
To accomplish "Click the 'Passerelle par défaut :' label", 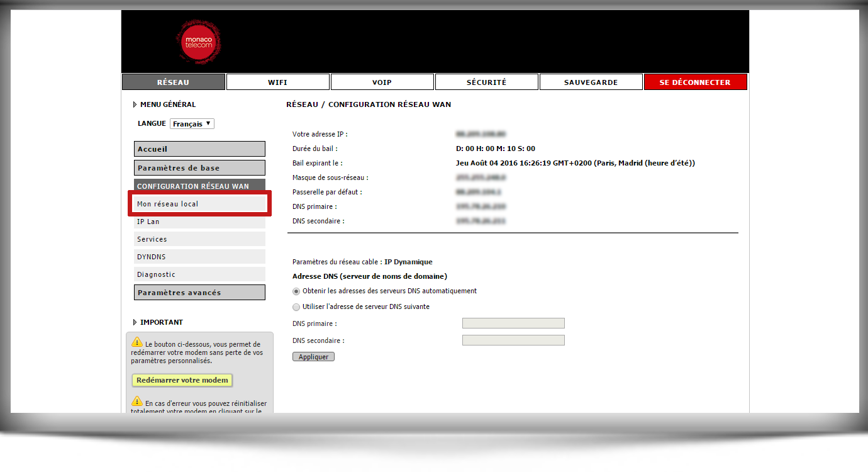I will point(327,193).
